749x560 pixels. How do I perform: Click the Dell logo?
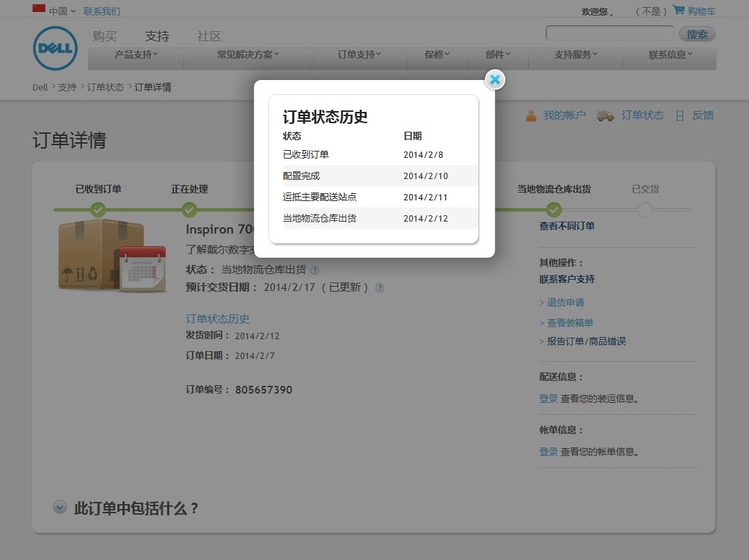[x=55, y=48]
